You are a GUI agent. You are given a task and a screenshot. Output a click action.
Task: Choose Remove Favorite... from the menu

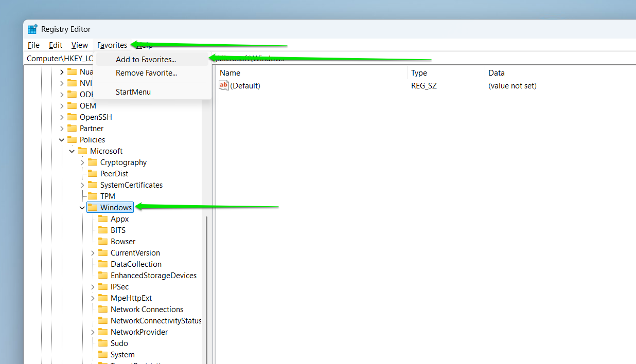tap(152, 73)
